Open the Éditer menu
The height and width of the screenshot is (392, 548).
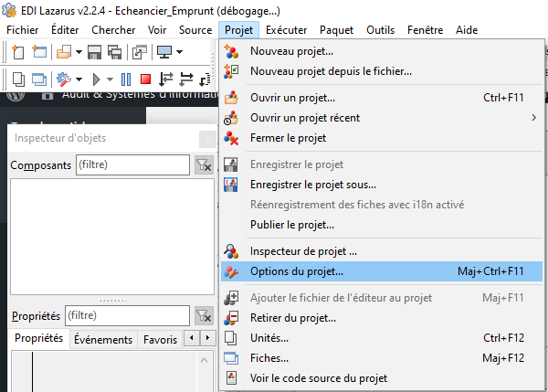point(65,30)
